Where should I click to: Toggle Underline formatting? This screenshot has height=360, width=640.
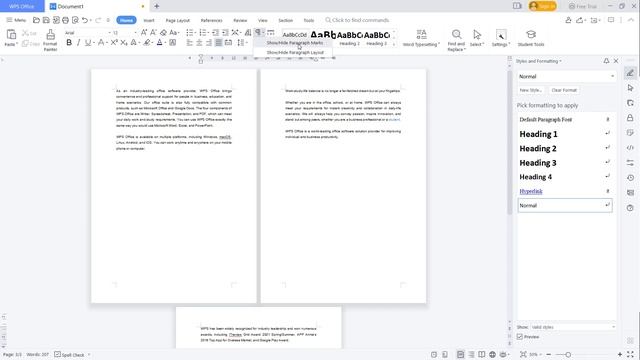(87, 42)
